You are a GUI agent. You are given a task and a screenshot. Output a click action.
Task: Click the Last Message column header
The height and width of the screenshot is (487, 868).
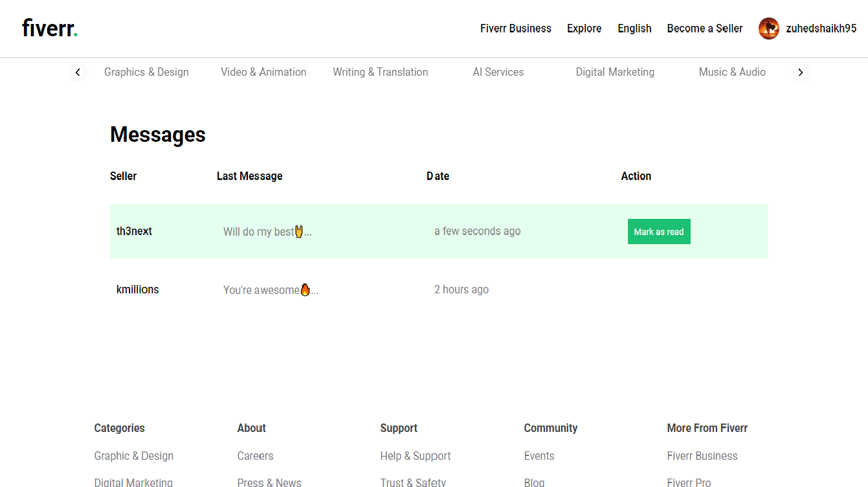coord(250,176)
